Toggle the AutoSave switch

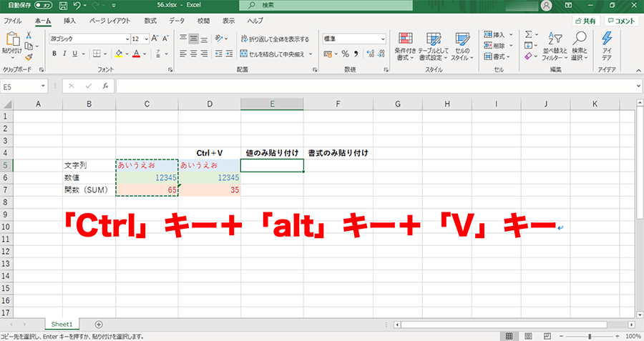point(43,5)
